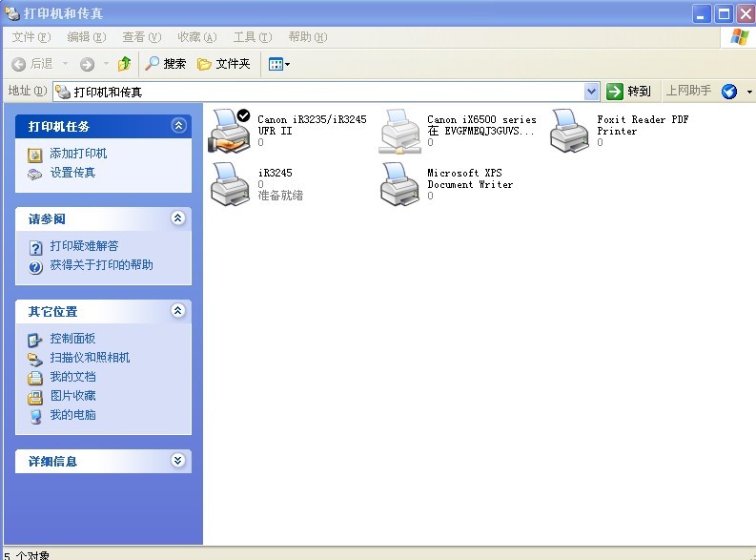Open the 文件(F) menu
The image size is (756, 560).
[31, 37]
